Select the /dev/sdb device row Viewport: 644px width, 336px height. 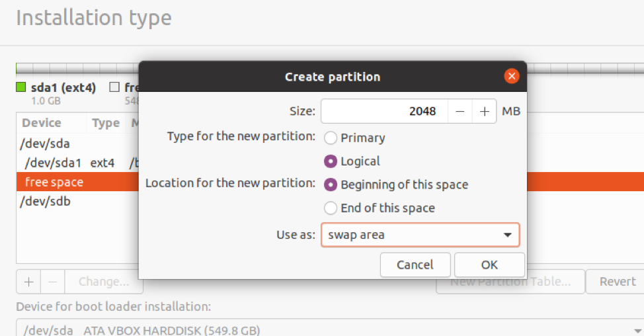[46, 201]
